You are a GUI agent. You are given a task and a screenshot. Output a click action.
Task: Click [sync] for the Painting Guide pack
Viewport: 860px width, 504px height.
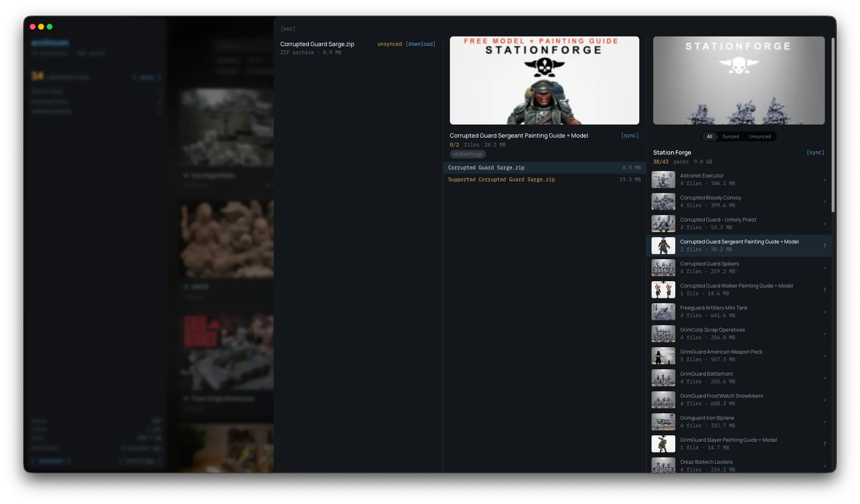point(630,136)
